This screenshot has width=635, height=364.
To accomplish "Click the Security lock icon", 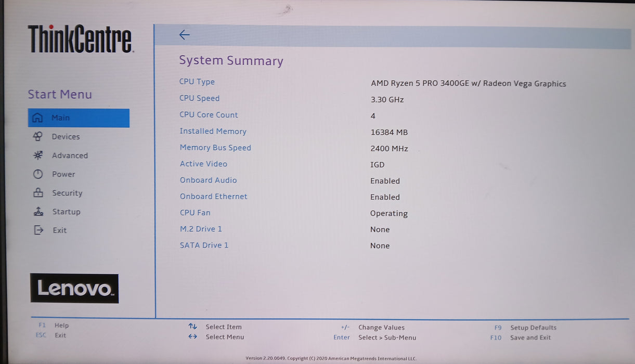I will (x=38, y=193).
